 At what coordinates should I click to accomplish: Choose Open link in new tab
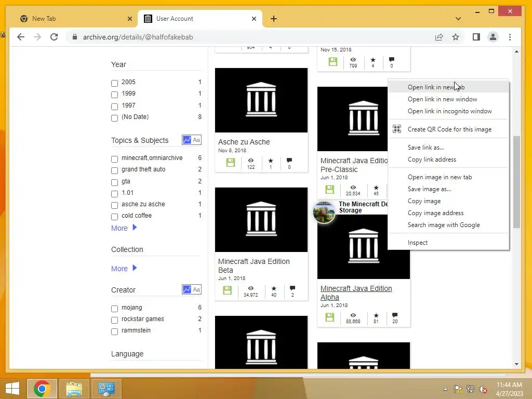pyautogui.click(x=448, y=87)
